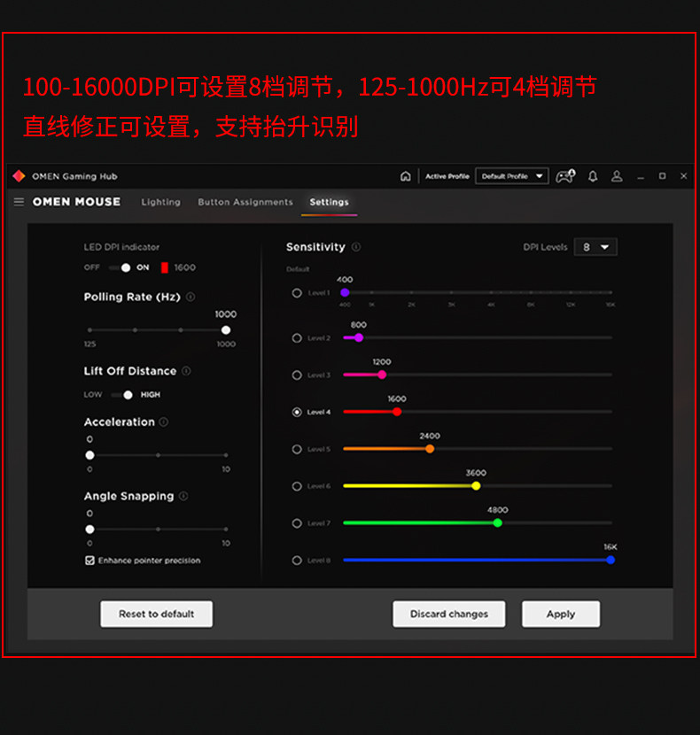Click the Level 1 purple slider handle at 400

(x=345, y=292)
